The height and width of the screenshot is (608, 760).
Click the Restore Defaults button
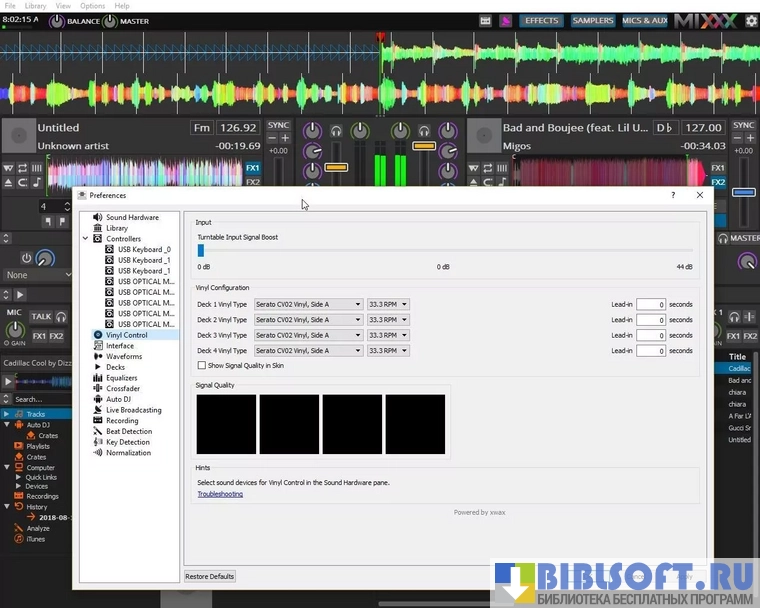tap(210, 576)
